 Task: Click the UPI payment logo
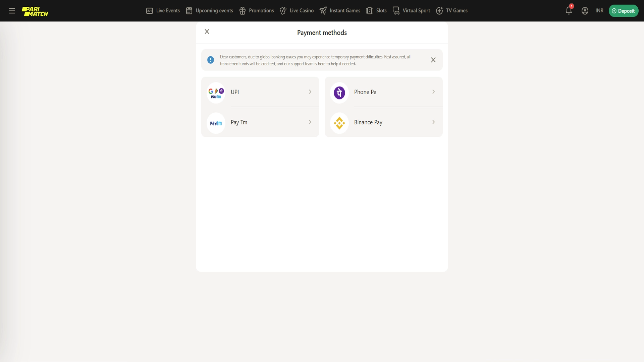[x=216, y=93]
